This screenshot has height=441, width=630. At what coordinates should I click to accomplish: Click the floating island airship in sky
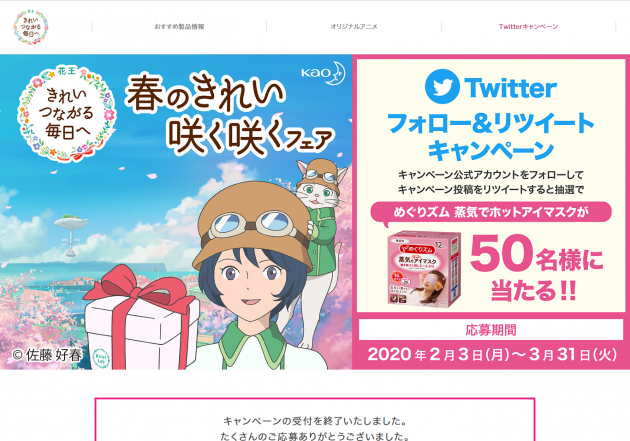[71, 234]
